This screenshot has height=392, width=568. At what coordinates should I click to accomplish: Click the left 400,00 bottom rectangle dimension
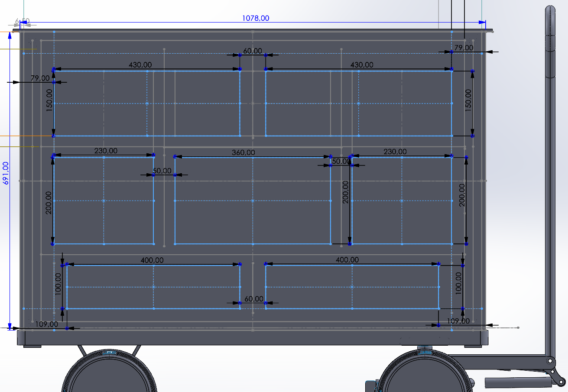click(x=152, y=260)
